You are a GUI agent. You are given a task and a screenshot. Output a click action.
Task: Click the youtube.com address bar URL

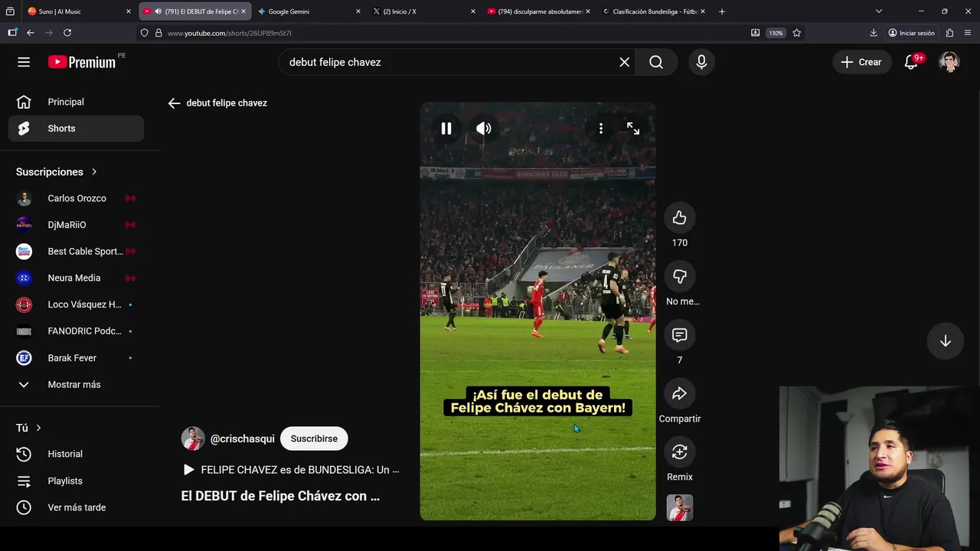click(230, 33)
